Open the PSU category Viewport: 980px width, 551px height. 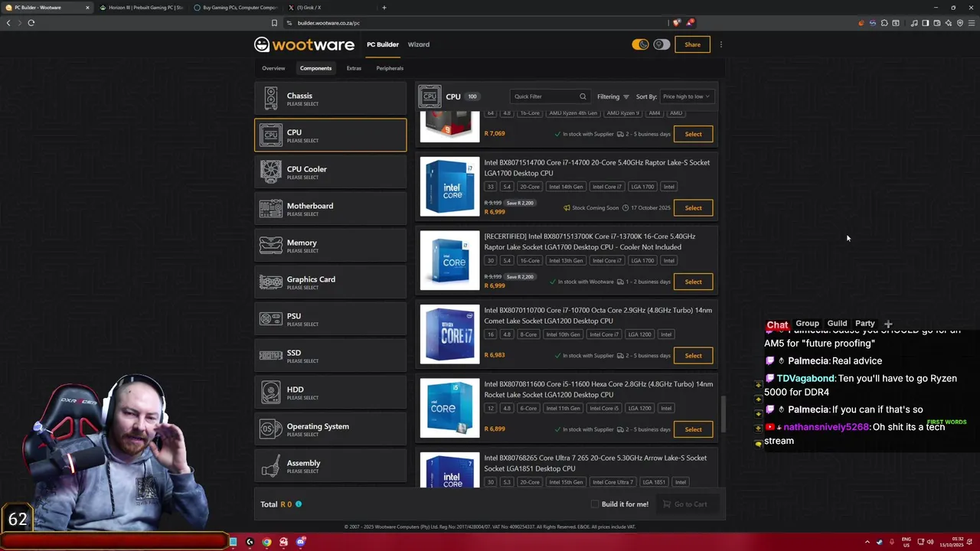(x=330, y=319)
